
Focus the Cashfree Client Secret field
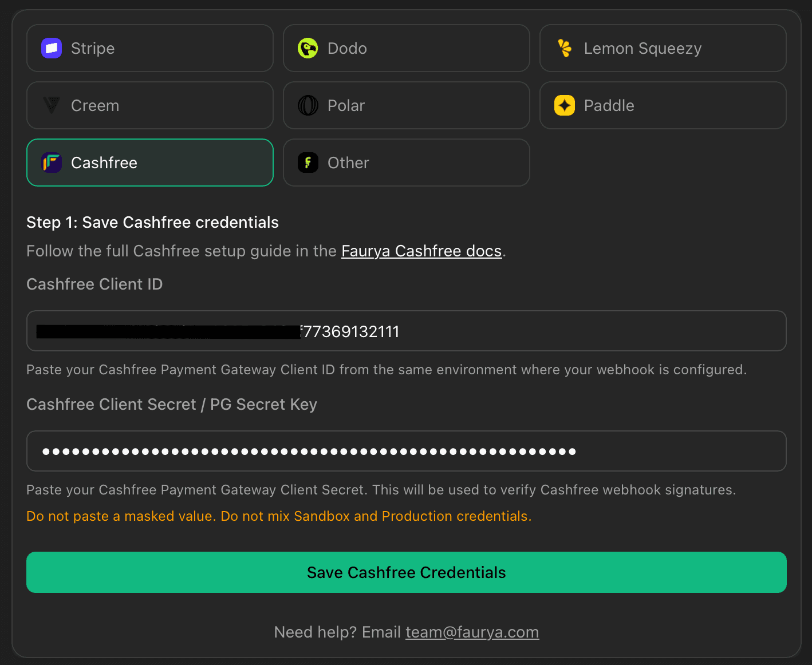(407, 451)
